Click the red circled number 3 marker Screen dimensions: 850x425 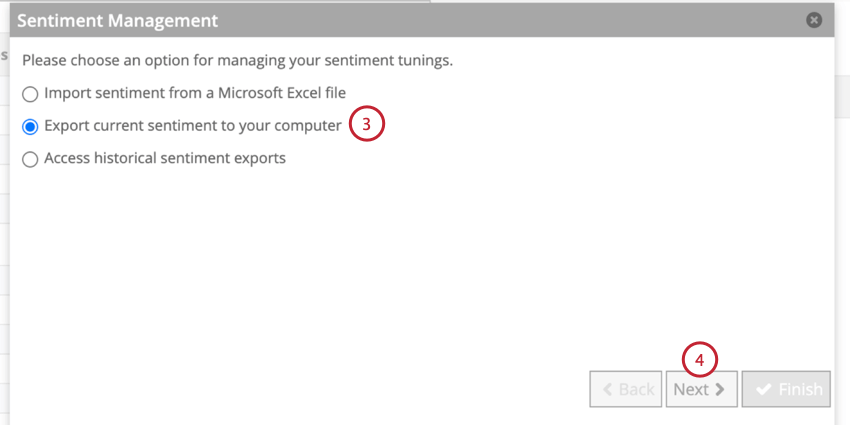(366, 124)
